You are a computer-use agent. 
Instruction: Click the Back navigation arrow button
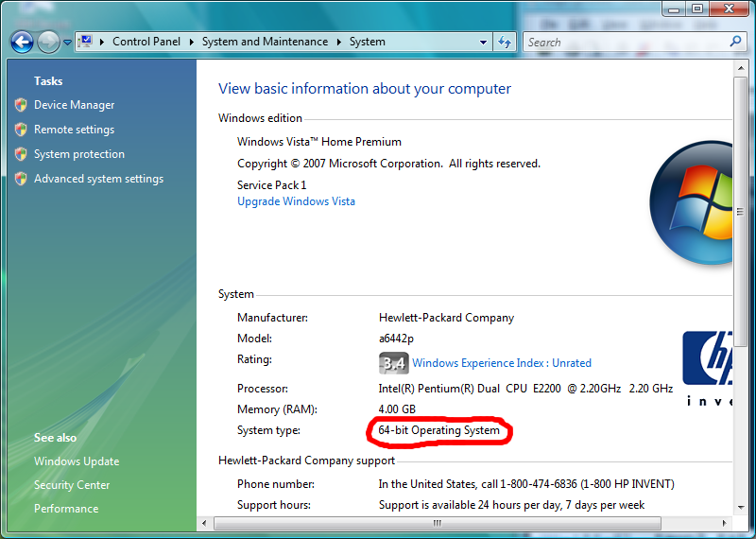23,42
